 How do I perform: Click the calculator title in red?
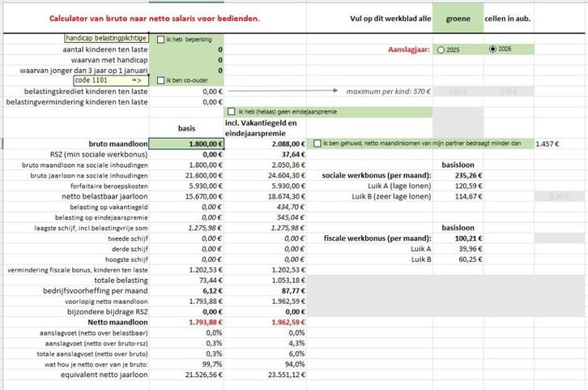155,19
